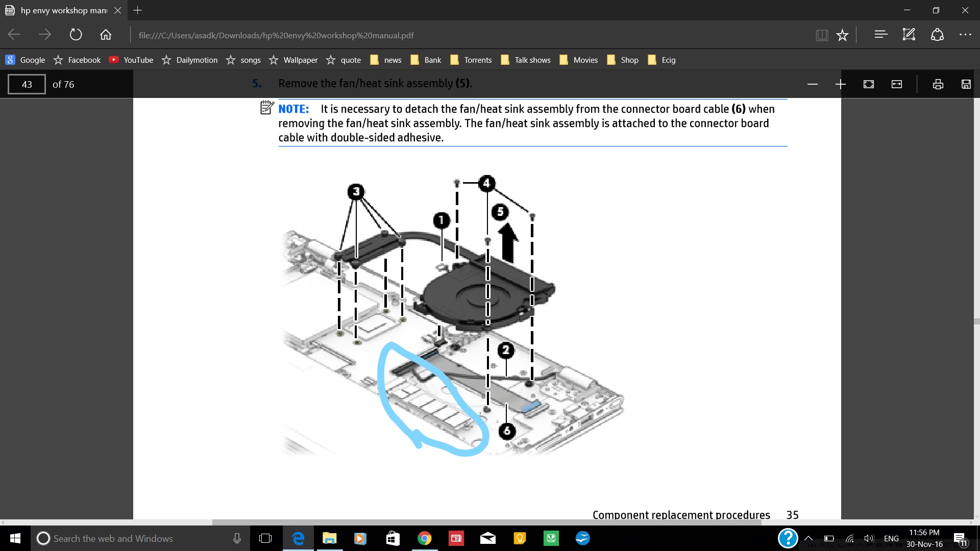Show hidden system tray icons
This screenshot has height=551, width=980.
[x=808, y=538]
